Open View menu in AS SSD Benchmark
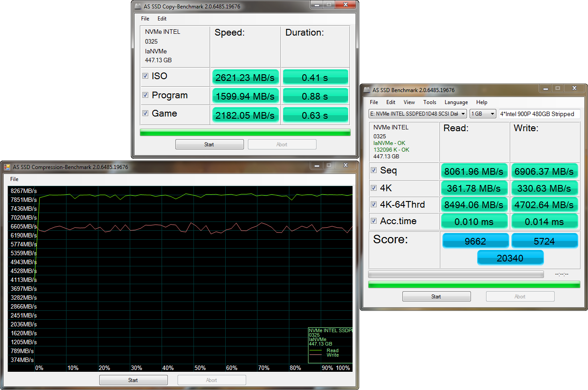The height and width of the screenshot is (390, 588). (409, 102)
